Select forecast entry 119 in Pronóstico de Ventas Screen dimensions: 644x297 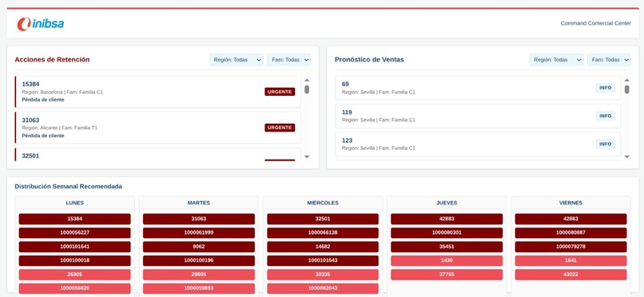tap(478, 116)
